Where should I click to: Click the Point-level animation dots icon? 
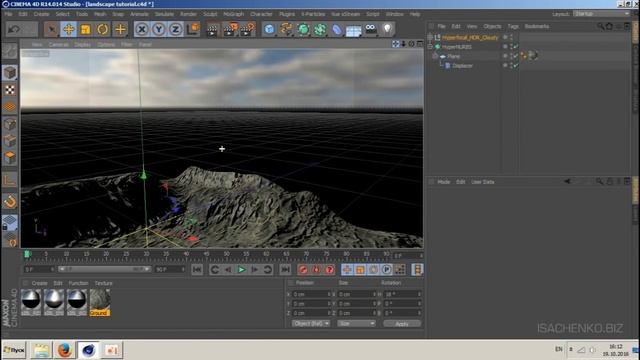click(x=400, y=269)
